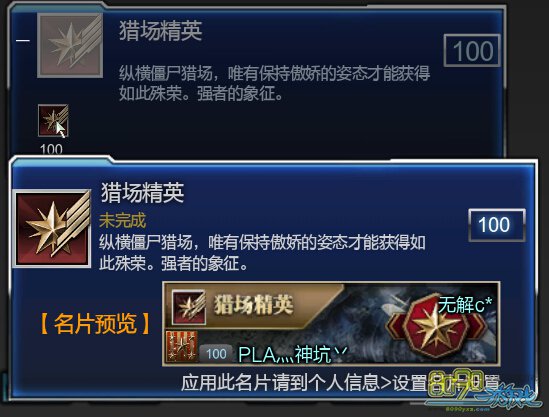The image size is (549, 417).
Task: Click the gray 100 level tag in card
Action: pyautogui.click(x=216, y=354)
